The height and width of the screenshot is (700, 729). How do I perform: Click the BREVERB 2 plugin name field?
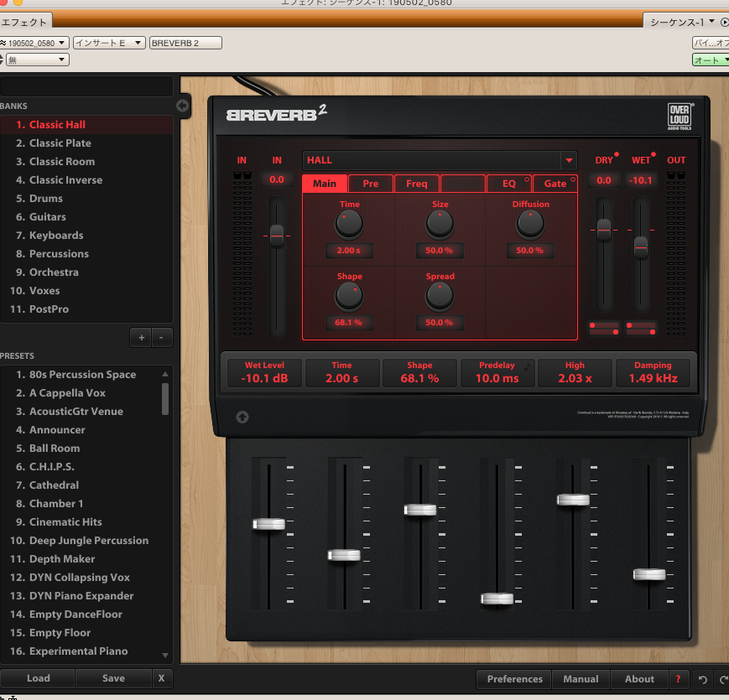tap(185, 43)
